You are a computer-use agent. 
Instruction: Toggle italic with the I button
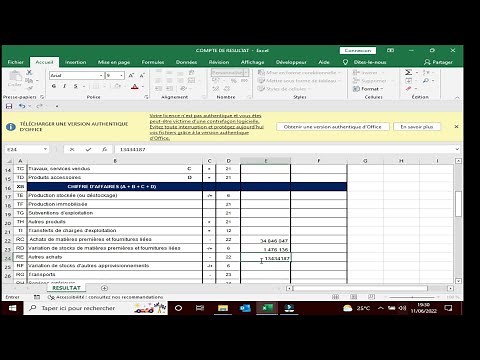point(65,86)
